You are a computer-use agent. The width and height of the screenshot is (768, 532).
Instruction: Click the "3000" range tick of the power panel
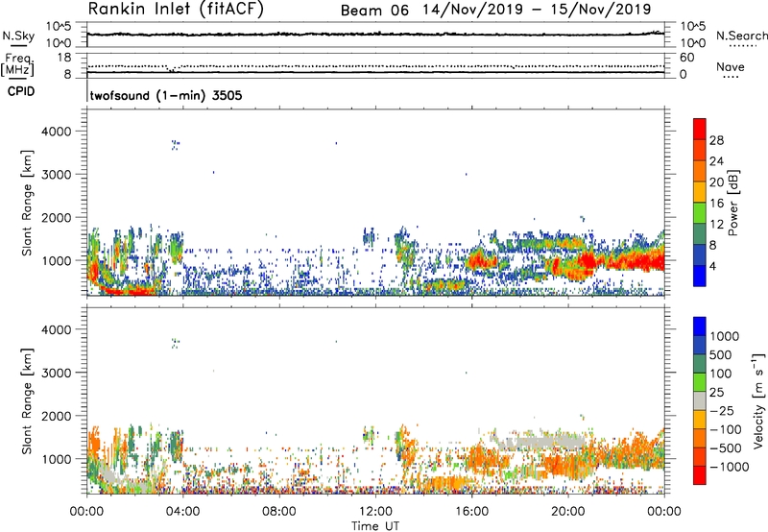[57, 175]
